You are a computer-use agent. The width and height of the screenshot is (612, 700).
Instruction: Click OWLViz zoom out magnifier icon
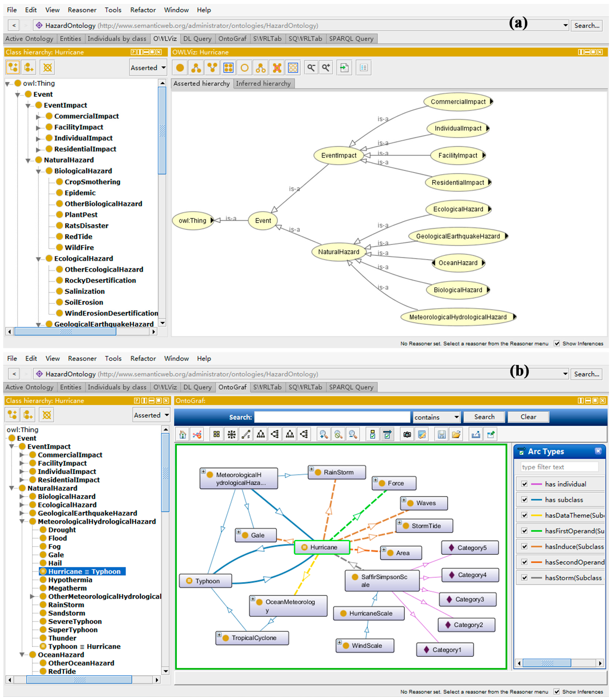(x=311, y=68)
